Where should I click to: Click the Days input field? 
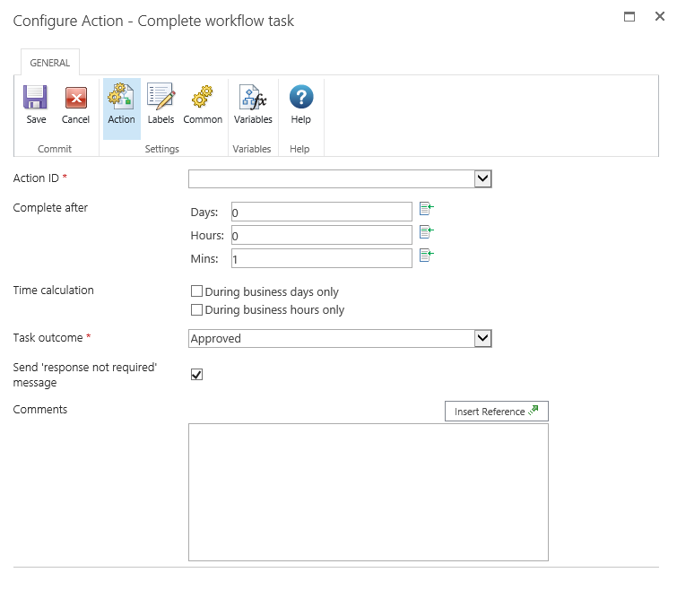coord(321,213)
